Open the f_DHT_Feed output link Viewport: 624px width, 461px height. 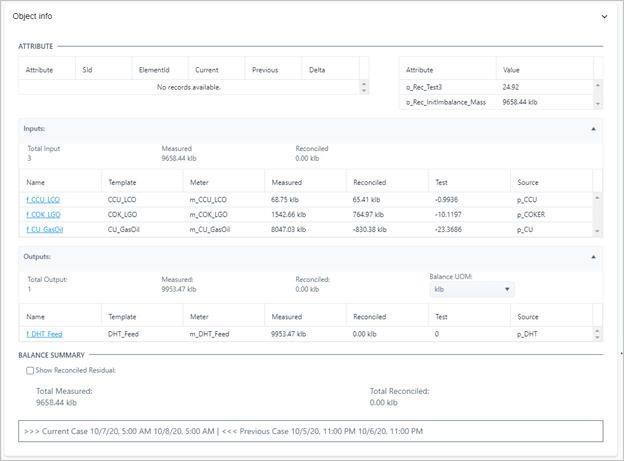[x=45, y=333]
